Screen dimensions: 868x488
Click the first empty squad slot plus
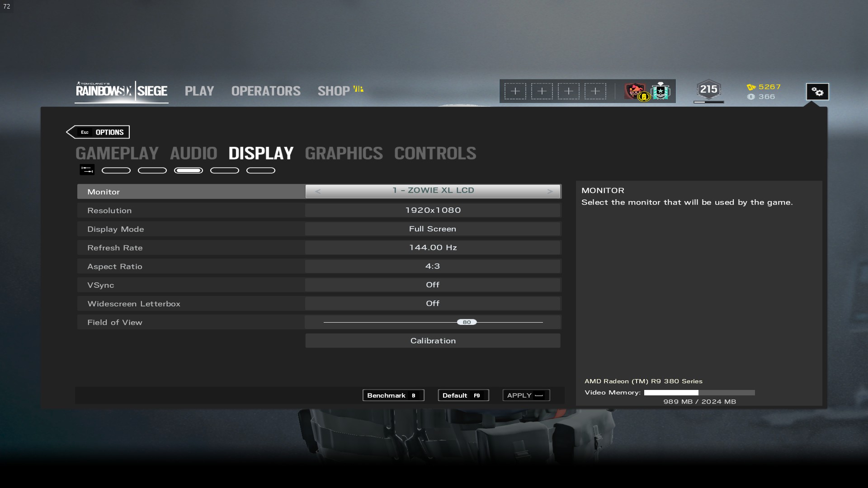[x=515, y=91]
